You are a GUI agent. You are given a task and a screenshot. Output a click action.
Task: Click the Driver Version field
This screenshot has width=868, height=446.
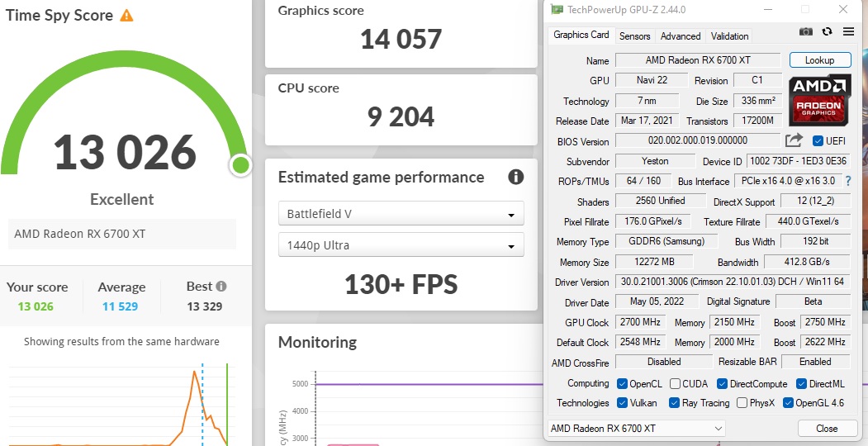pos(733,282)
